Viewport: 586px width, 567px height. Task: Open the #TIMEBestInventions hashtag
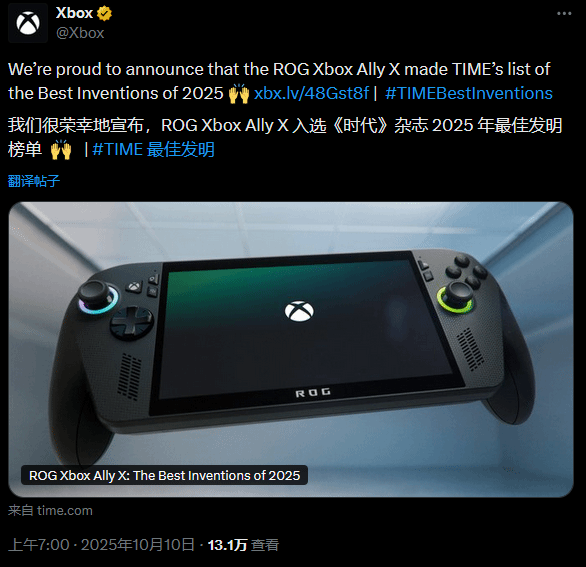(x=469, y=93)
